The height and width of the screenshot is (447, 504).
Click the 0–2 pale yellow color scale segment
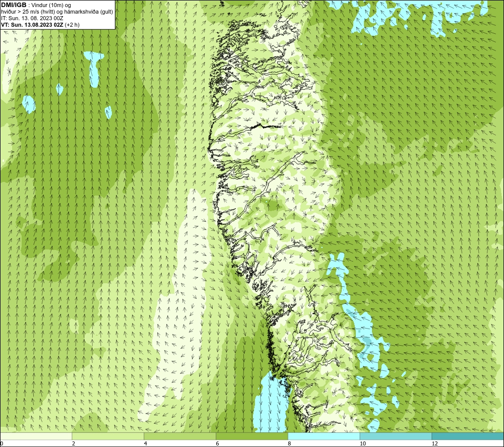pos(36,436)
